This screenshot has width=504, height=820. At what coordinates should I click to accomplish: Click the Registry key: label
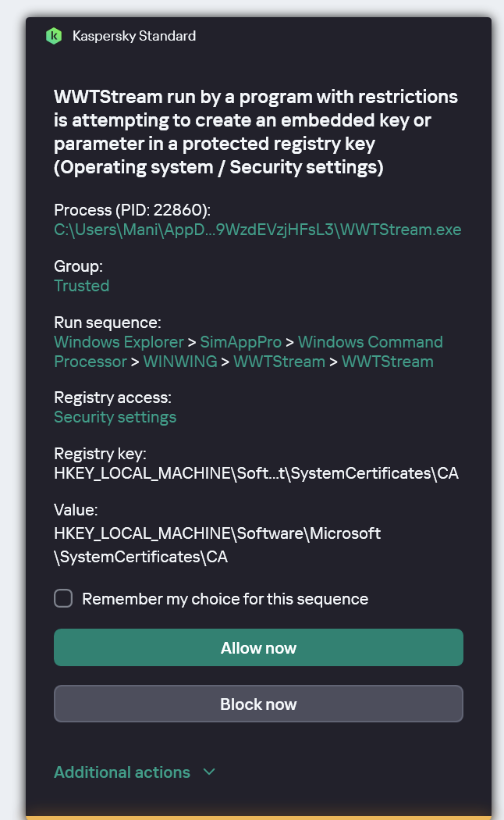tap(101, 454)
